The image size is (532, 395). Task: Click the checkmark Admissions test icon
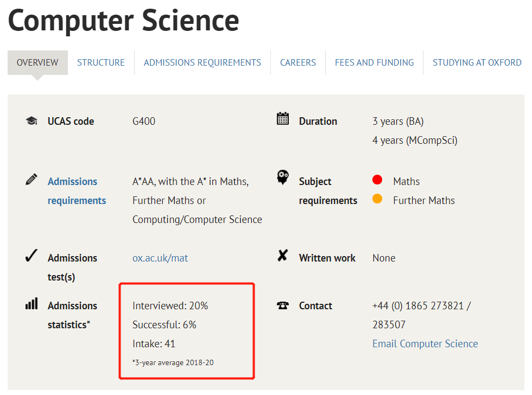coord(31,256)
